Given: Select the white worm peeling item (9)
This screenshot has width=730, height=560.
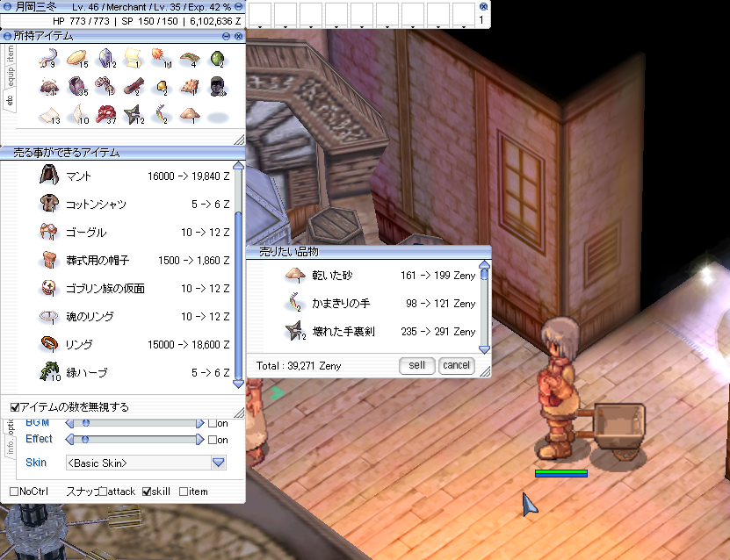Looking at the screenshot, I should [x=48, y=59].
